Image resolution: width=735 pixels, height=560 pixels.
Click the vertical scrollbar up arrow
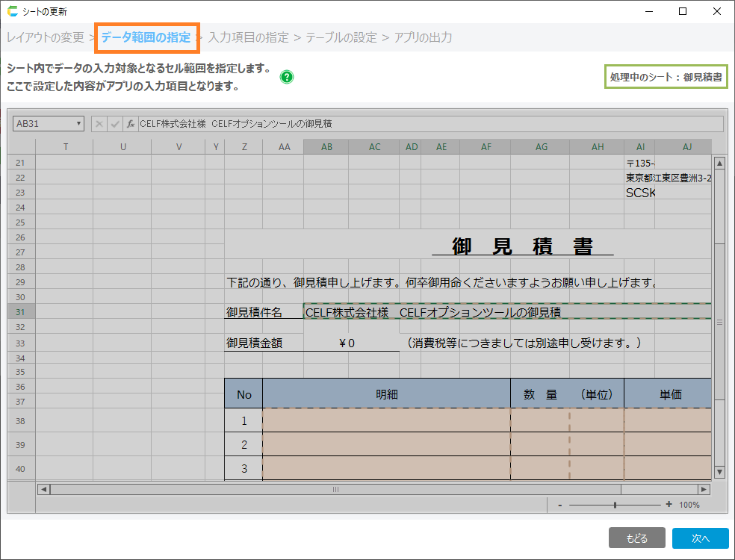[x=719, y=163]
